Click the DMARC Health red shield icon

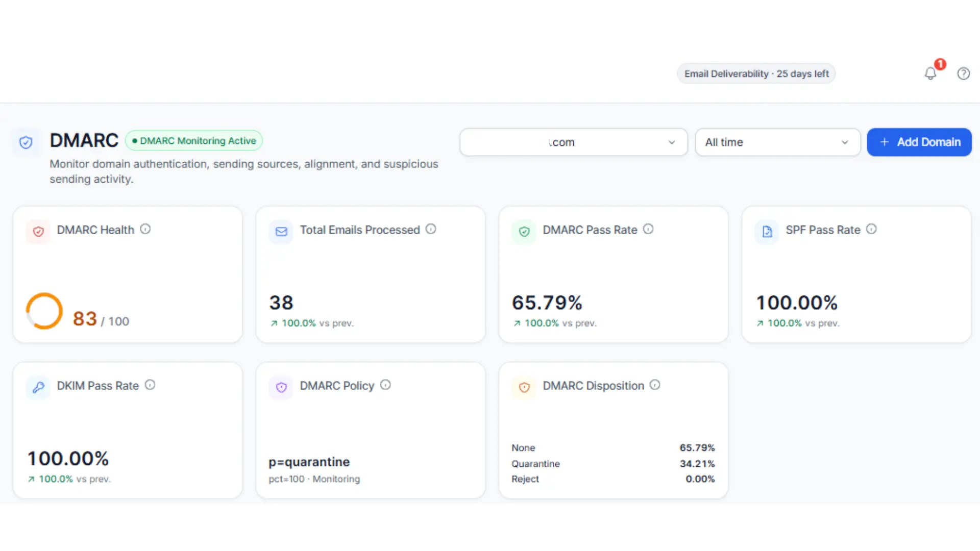point(38,232)
